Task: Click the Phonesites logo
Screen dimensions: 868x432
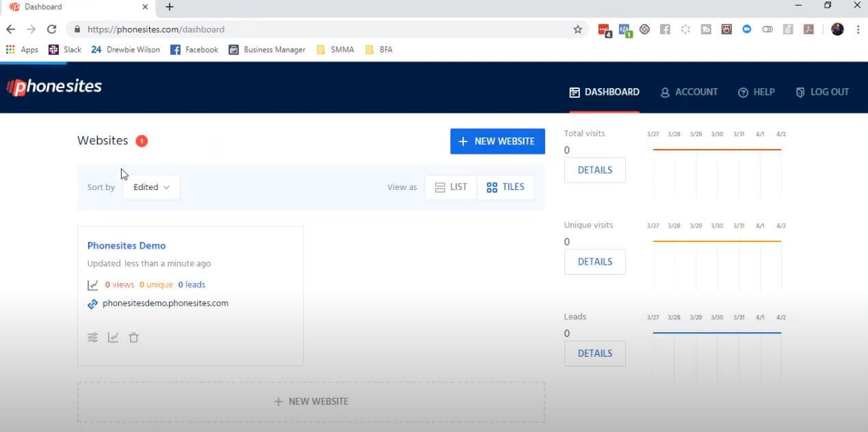Action: pyautogui.click(x=54, y=87)
